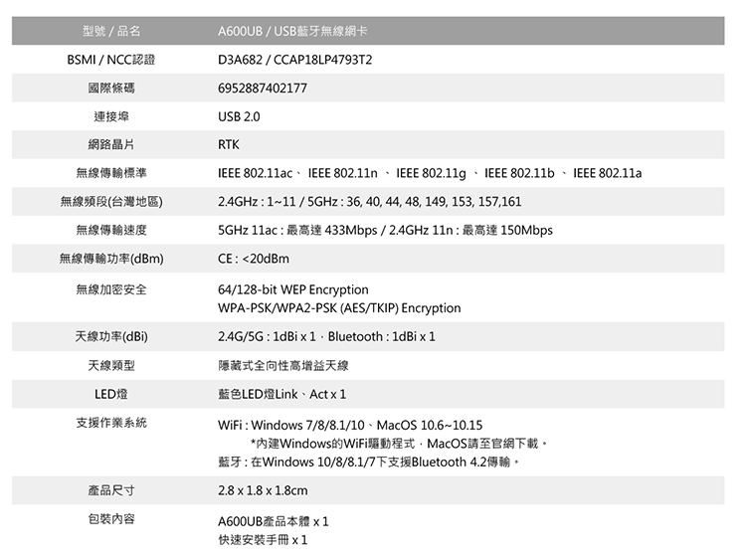Select the 型號 / 品名 header label
This screenshot has height=560, width=746.
point(111,31)
